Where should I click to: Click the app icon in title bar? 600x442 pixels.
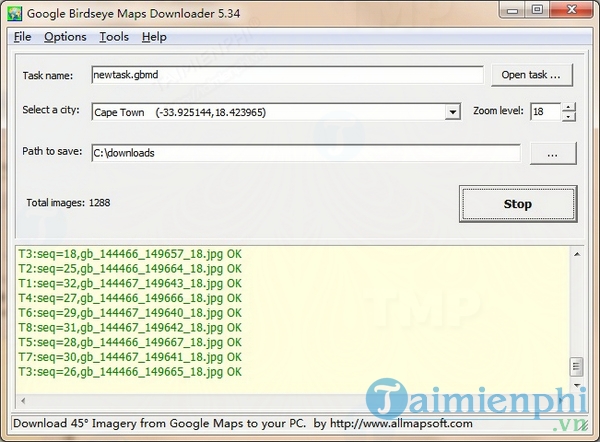pos(15,14)
